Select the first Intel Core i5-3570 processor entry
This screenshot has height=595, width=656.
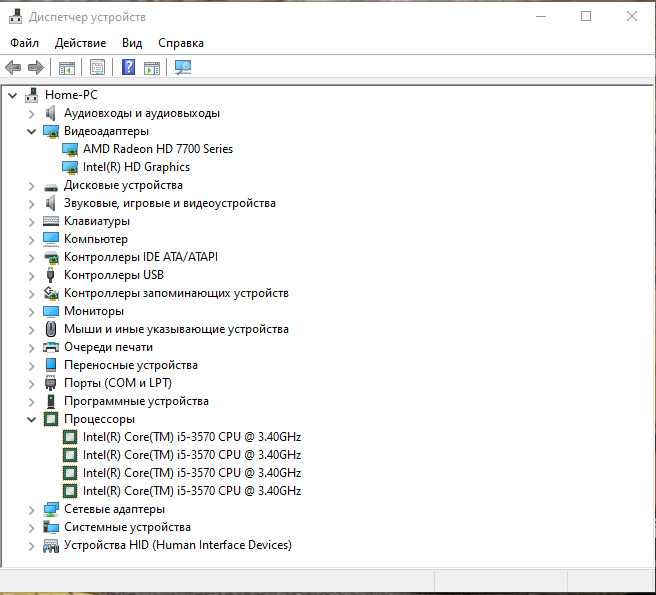pos(191,437)
